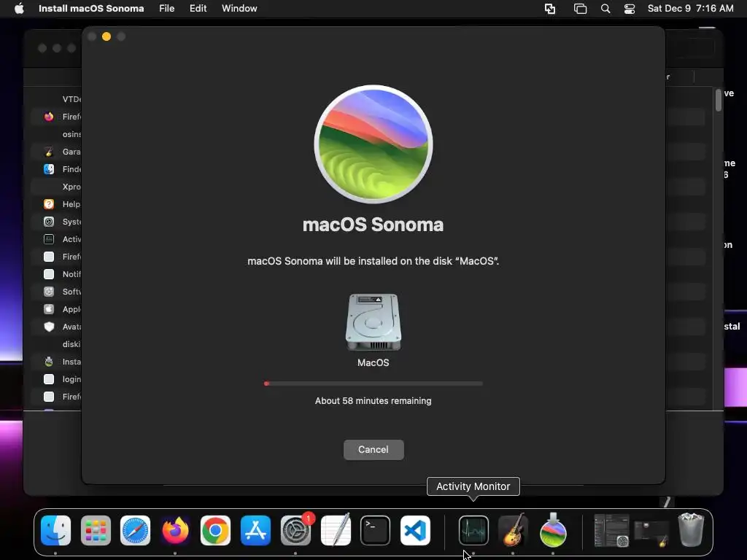Open the Install macOS Sonoma menu
This screenshot has height=560, width=747.
(91, 9)
